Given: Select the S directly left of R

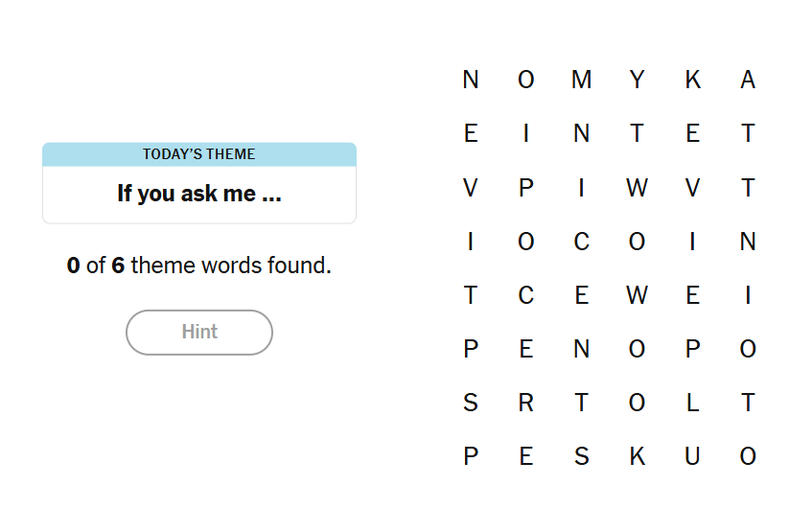Looking at the screenshot, I should point(470,403).
